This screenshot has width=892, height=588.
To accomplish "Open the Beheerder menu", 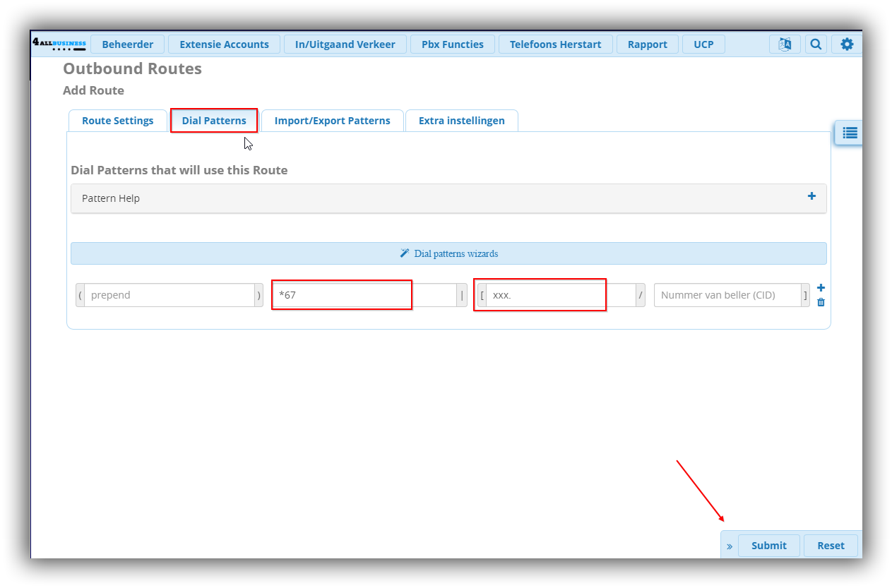I will (x=127, y=44).
